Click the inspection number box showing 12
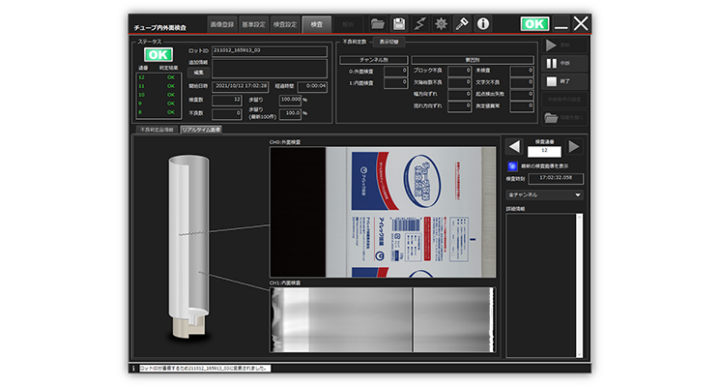The image size is (720, 387). 544,151
